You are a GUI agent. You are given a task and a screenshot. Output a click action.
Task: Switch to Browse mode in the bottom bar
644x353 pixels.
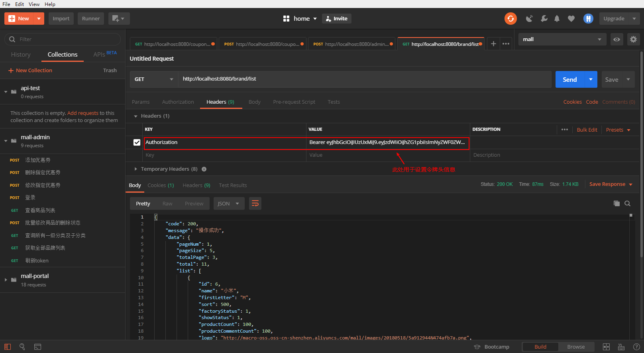coord(575,347)
